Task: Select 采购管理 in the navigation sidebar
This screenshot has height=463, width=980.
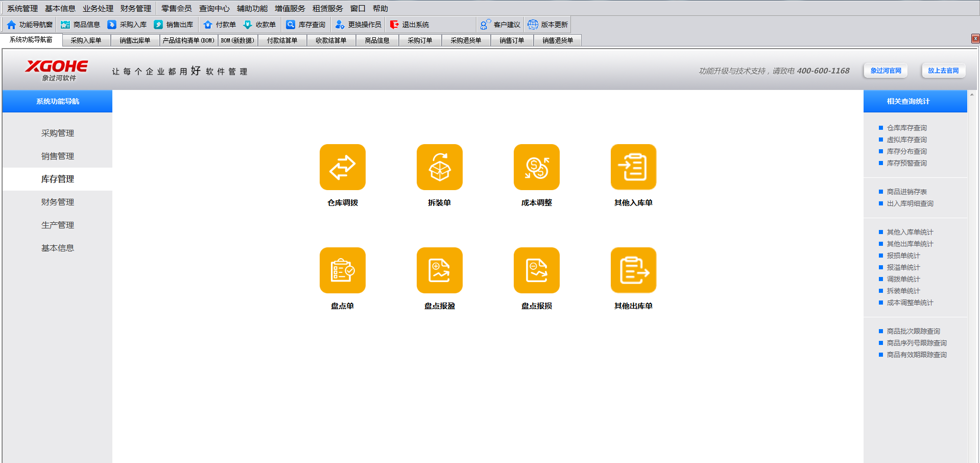Action: (57, 133)
